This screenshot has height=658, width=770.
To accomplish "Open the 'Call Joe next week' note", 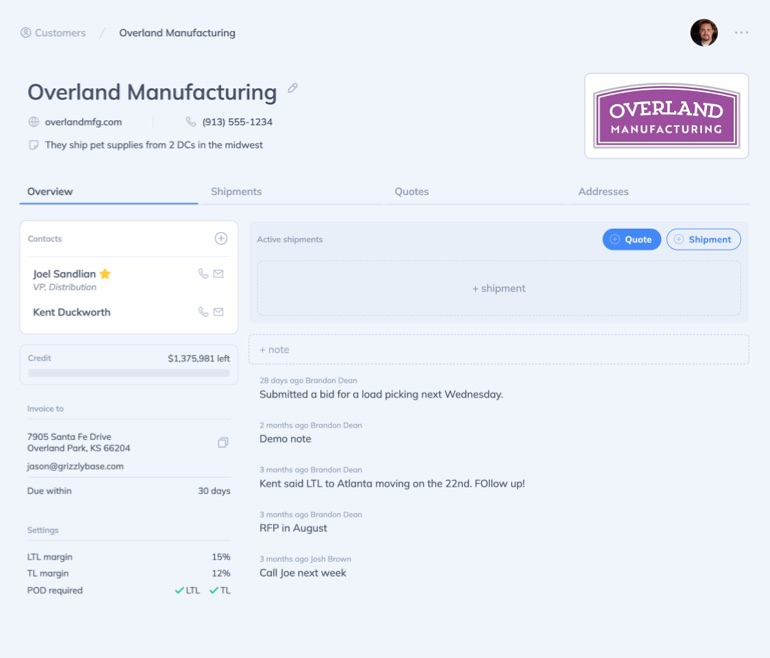I will click(302, 573).
